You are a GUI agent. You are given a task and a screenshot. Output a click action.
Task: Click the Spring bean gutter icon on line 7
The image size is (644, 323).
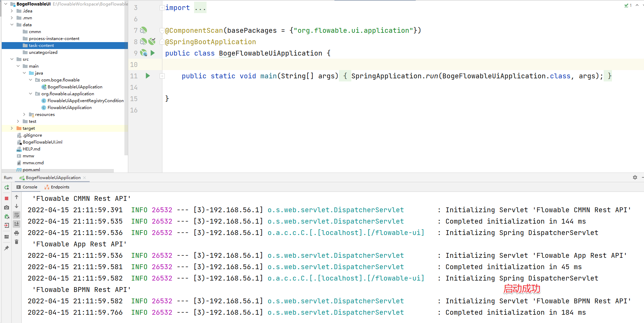[143, 30]
